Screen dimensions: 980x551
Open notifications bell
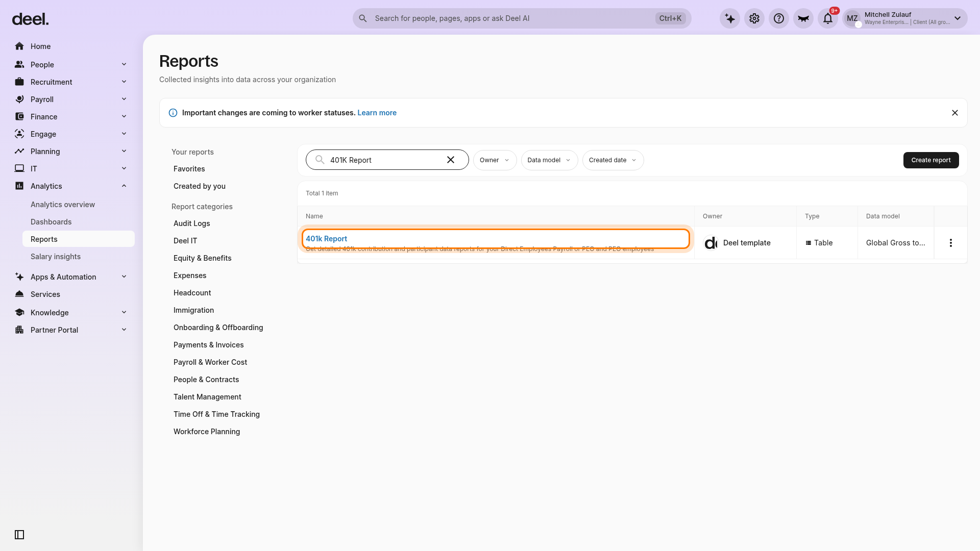[x=828, y=18]
